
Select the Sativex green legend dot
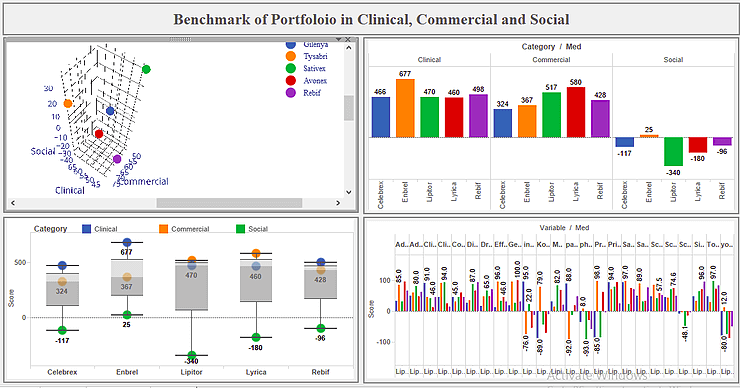[x=291, y=68]
